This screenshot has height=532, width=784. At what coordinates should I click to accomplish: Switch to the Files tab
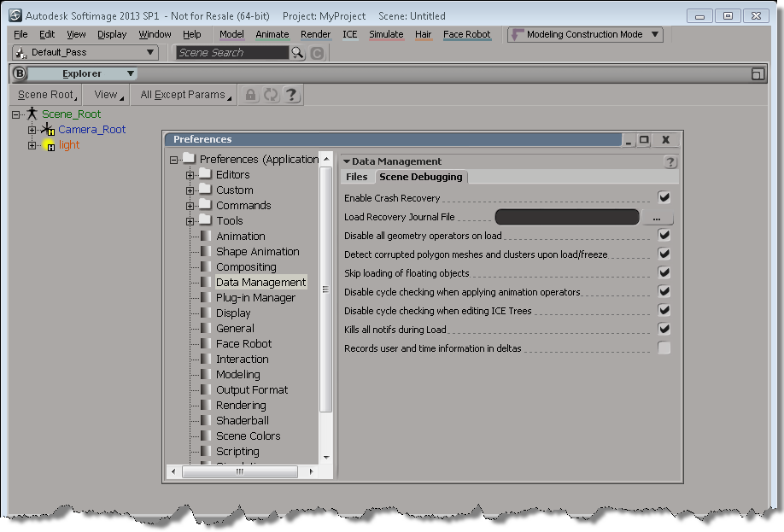click(357, 177)
